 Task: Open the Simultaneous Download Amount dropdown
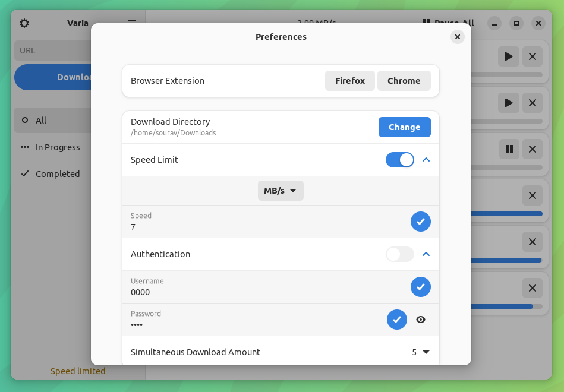coord(420,352)
